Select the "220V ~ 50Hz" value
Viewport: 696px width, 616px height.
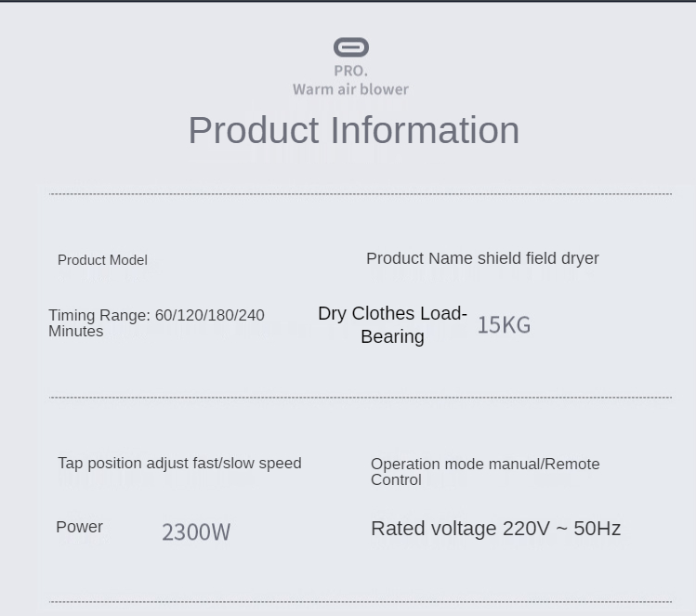point(561,529)
